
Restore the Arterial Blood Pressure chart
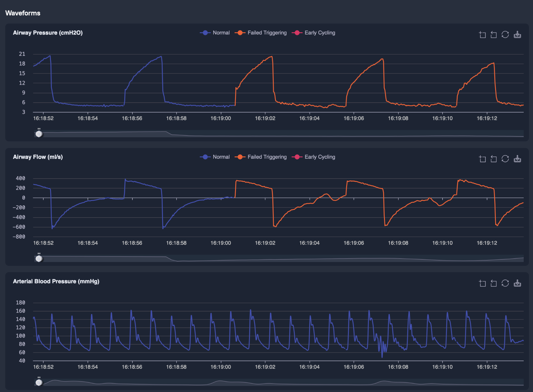(x=505, y=283)
